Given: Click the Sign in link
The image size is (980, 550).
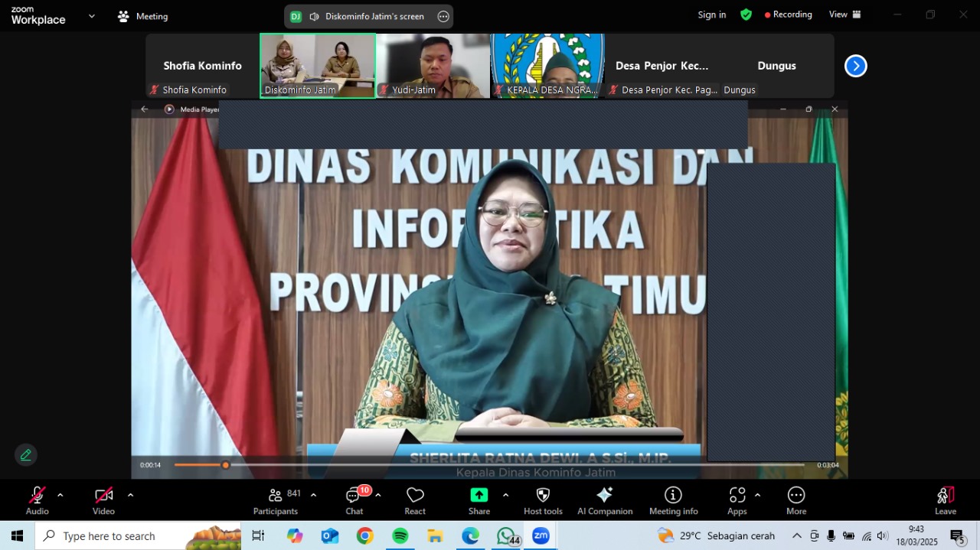Looking at the screenshot, I should [711, 15].
